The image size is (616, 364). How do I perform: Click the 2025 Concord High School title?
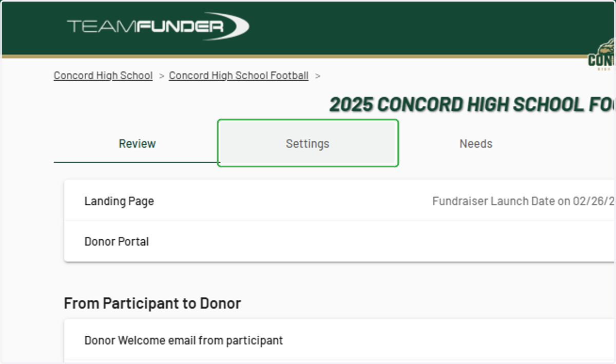[x=472, y=105]
